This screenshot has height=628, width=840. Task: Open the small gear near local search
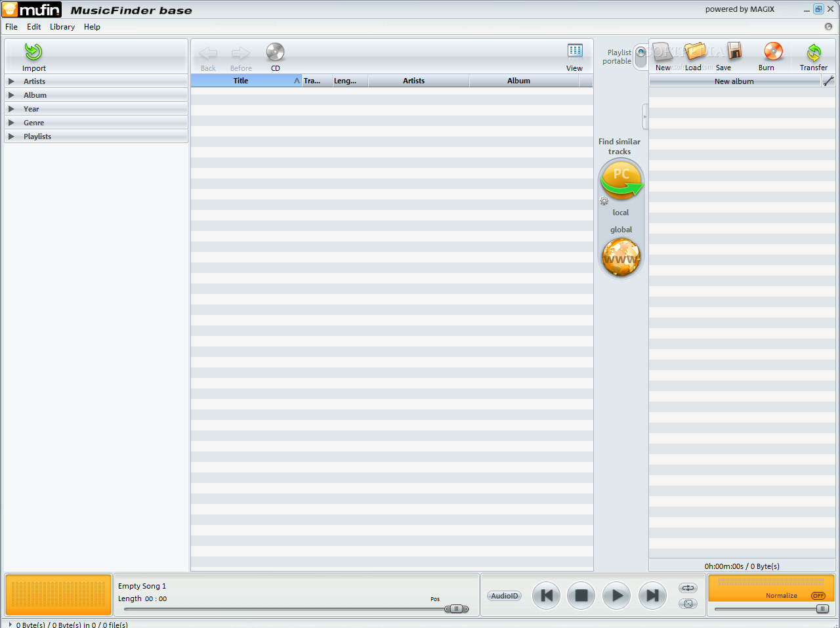[x=604, y=201]
